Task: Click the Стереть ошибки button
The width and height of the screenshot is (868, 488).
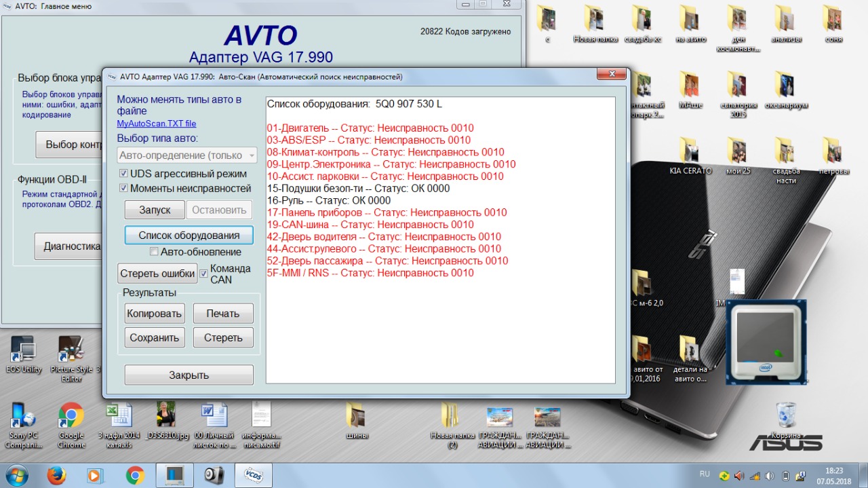Action: pyautogui.click(x=157, y=274)
